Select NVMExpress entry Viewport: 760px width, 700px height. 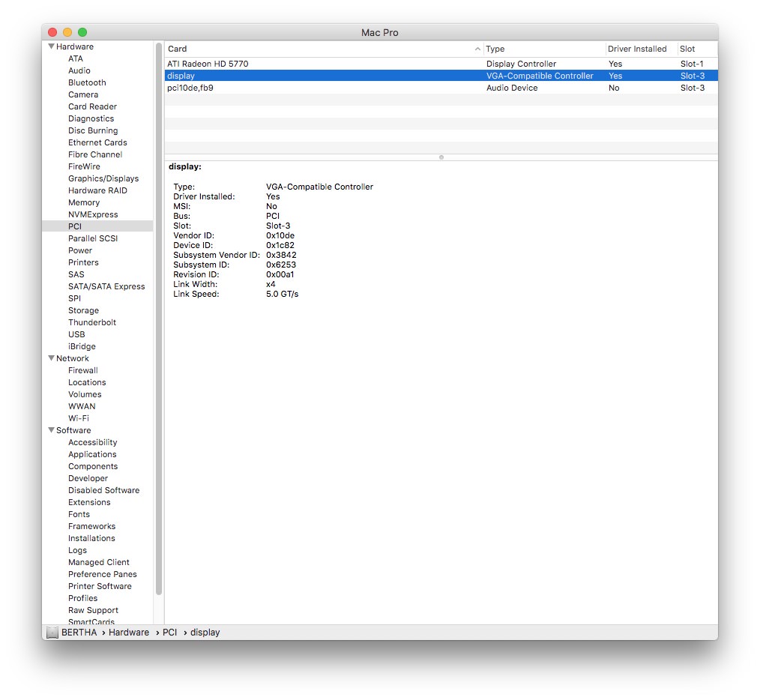[x=93, y=214]
